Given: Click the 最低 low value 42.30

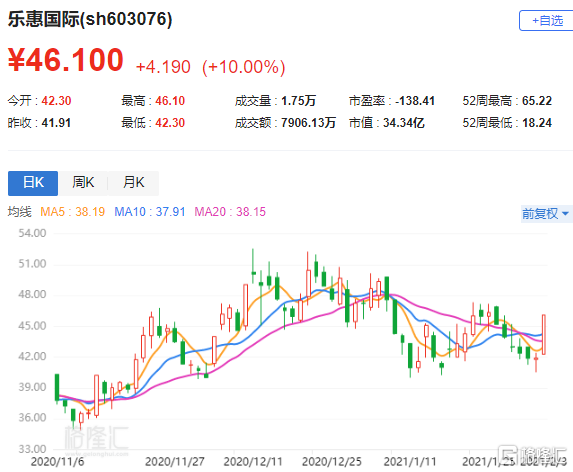Looking at the screenshot, I should coord(170,123).
